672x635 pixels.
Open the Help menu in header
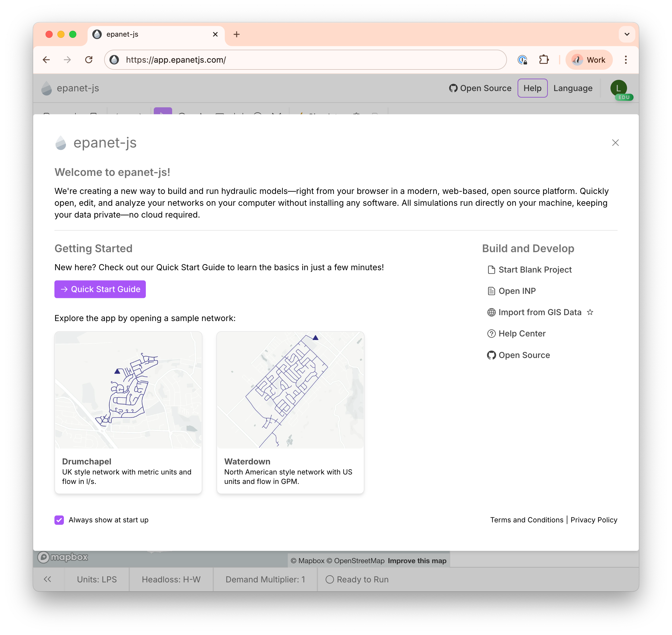click(x=532, y=88)
